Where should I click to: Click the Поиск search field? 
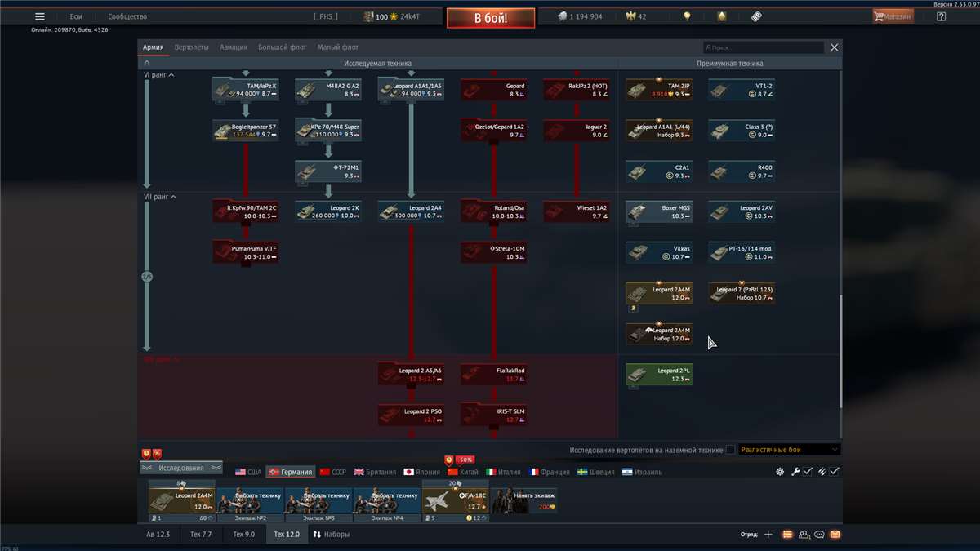[x=764, y=48]
